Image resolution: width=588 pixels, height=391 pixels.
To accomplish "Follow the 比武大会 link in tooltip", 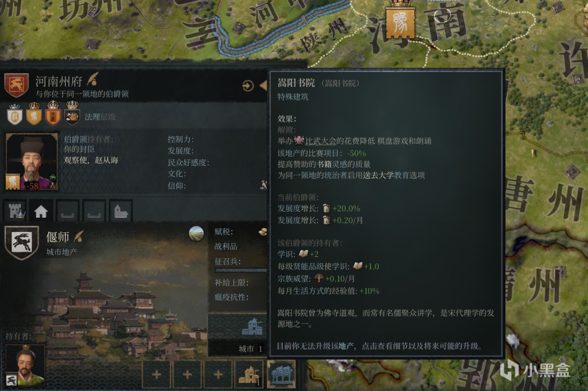I will coord(321,141).
